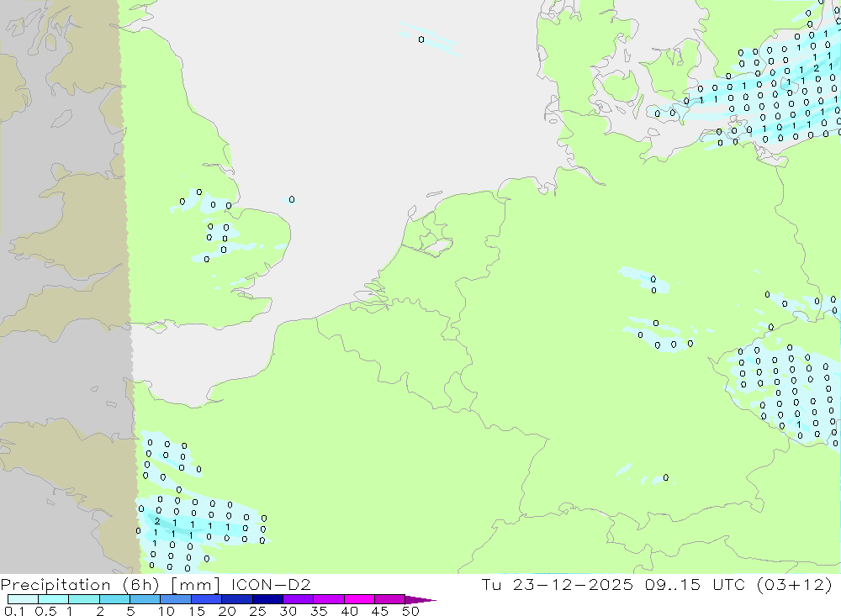Pick the 2–5 mm legend swatch
This screenshot has width=841, height=616.
tap(114, 600)
